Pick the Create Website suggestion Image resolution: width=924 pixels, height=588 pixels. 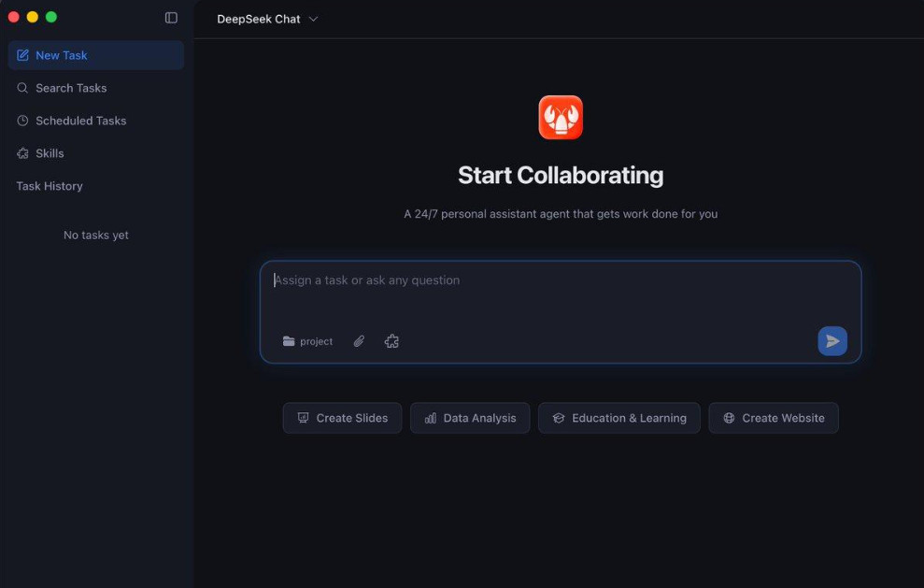point(774,418)
